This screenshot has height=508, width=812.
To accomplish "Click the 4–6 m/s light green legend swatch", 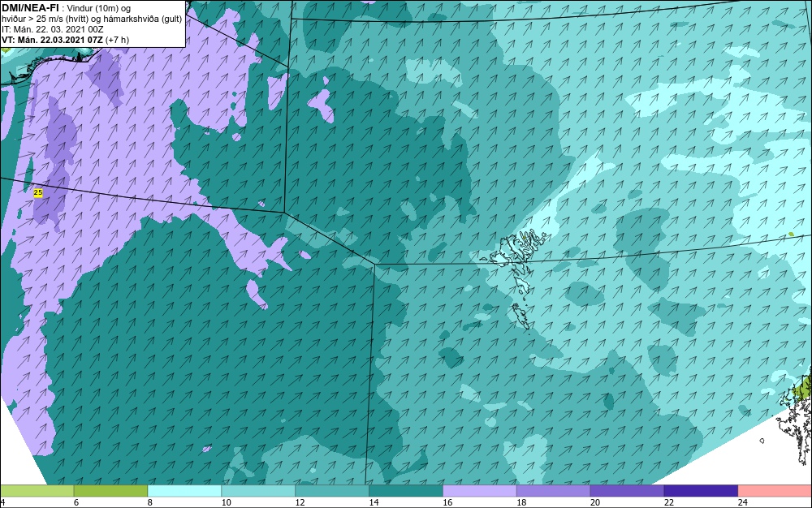I will [37, 491].
